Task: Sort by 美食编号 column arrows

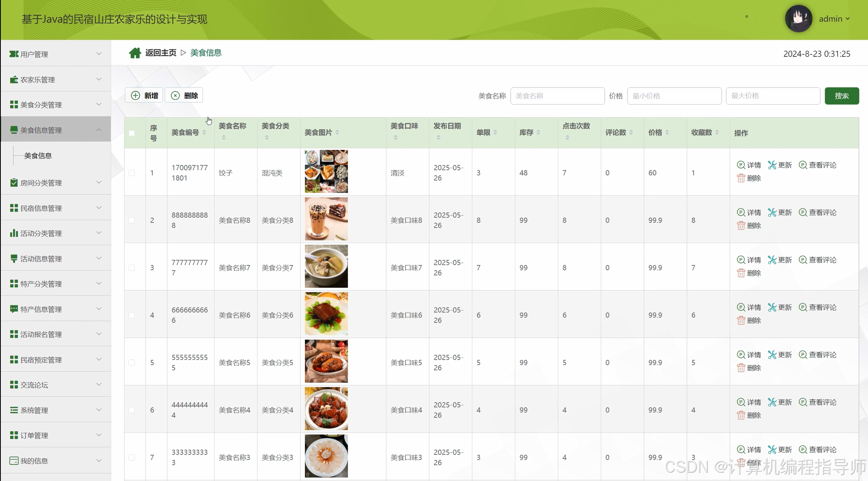Action: [204, 133]
